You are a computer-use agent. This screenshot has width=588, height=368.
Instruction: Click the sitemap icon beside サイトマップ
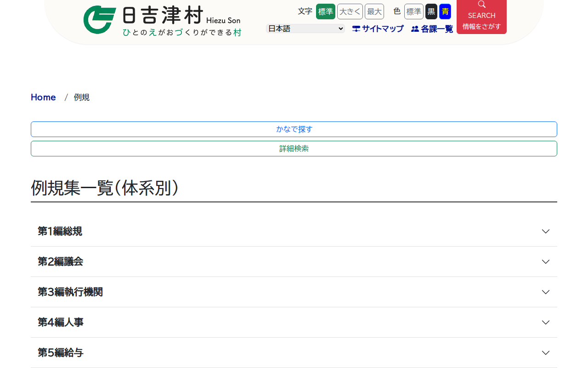pyautogui.click(x=356, y=29)
